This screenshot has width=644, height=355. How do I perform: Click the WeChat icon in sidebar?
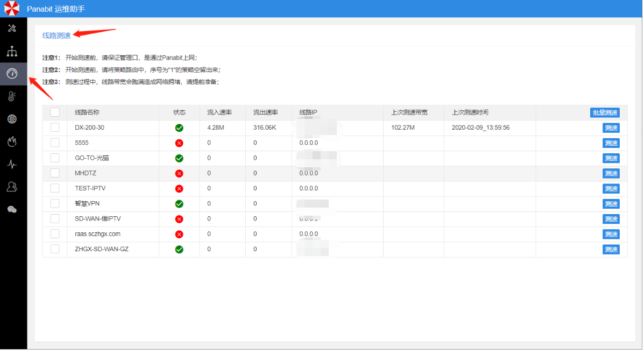pyautogui.click(x=12, y=210)
